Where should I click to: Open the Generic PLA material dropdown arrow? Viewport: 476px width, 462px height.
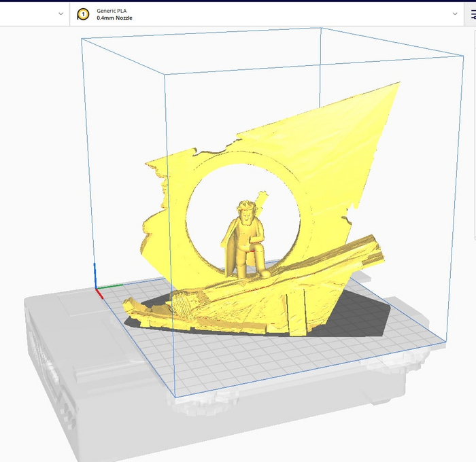click(x=455, y=14)
